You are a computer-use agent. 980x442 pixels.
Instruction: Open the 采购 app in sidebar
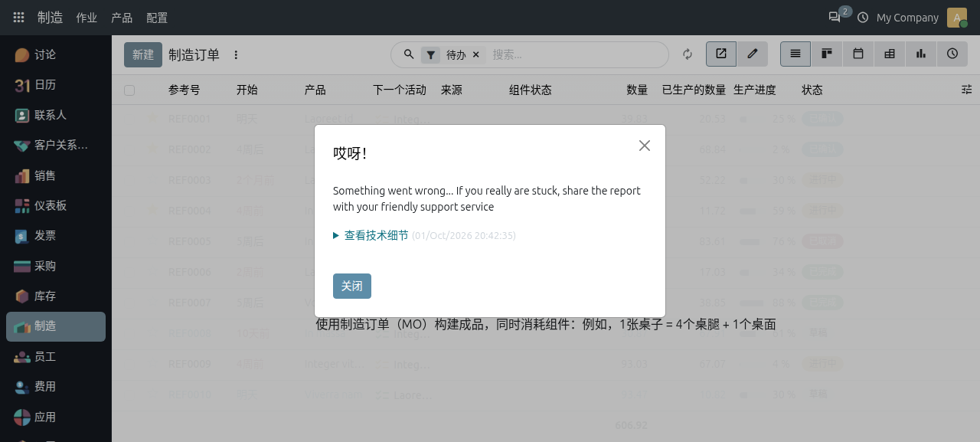(56, 266)
